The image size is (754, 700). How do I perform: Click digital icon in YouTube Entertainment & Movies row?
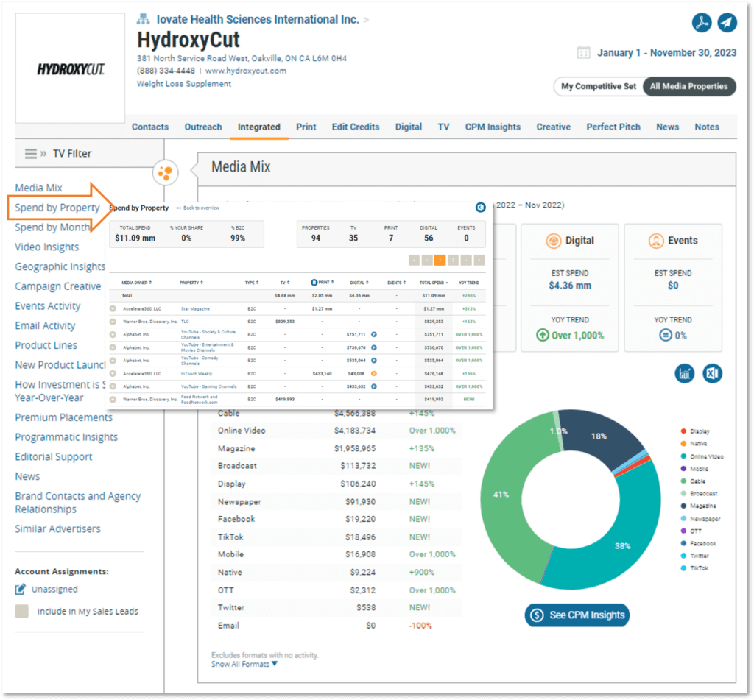coord(373,347)
